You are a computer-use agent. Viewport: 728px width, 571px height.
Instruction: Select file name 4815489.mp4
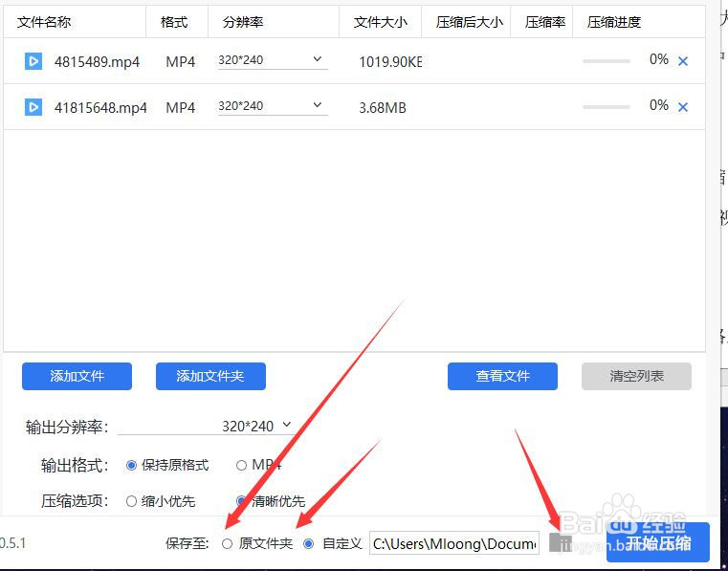click(97, 62)
